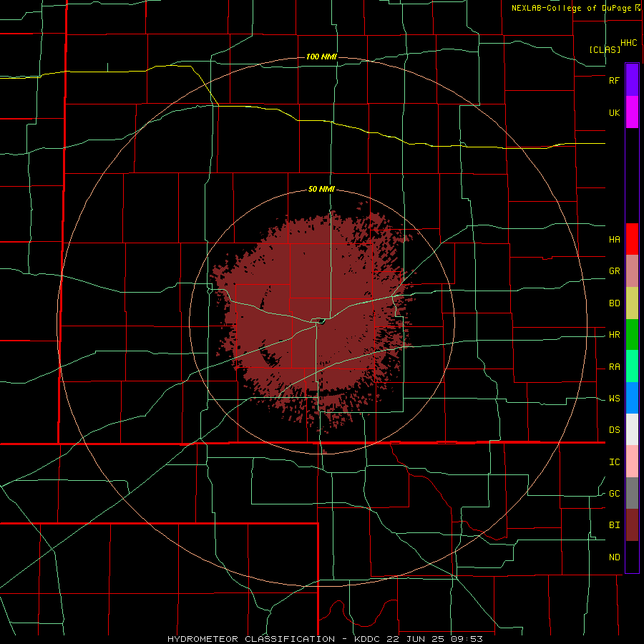The image size is (644, 644).
Task: Click the WS legend label
Action: pos(614,399)
